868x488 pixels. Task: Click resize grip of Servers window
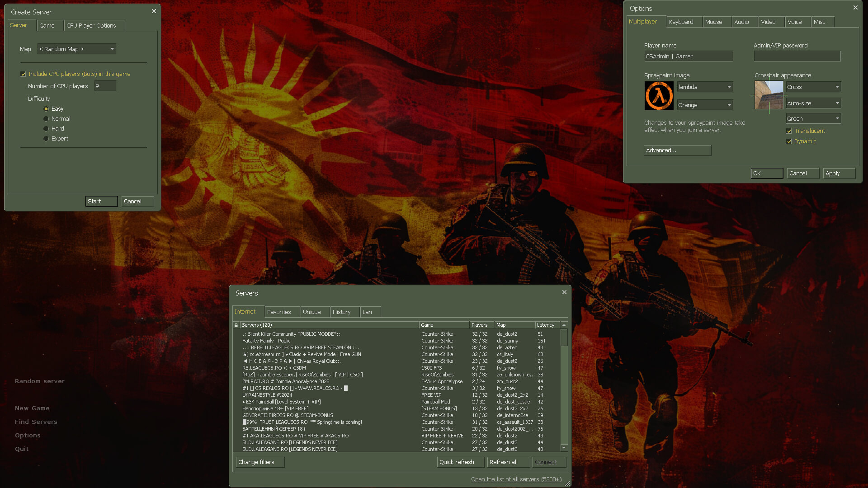pyautogui.click(x=568, y=483)
